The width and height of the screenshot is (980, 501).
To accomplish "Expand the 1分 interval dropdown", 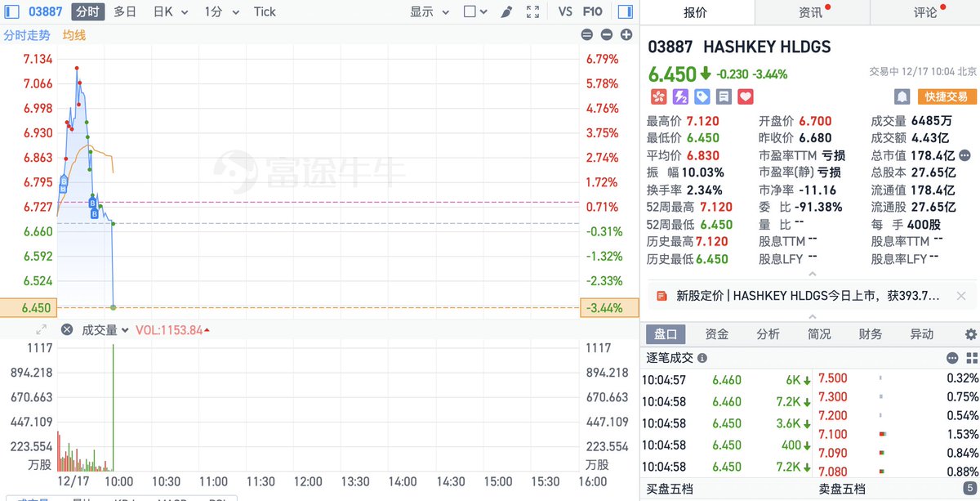I will [x=222, y=11].
